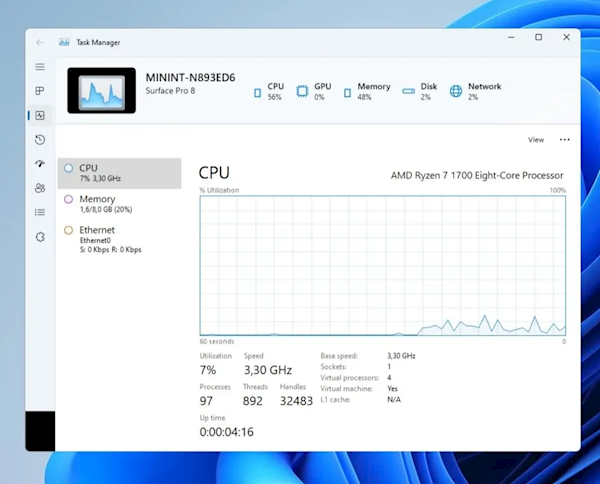Click the performance graph thumbnail in header
Viewport: 600px width, 484px height.
click(100, 91)
